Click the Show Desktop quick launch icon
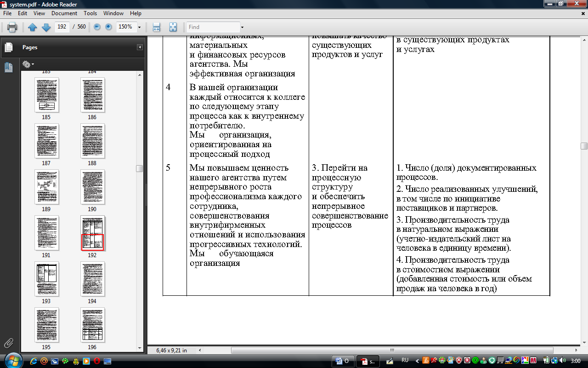This screenshot has height=368, width=588. pos(107,361)
